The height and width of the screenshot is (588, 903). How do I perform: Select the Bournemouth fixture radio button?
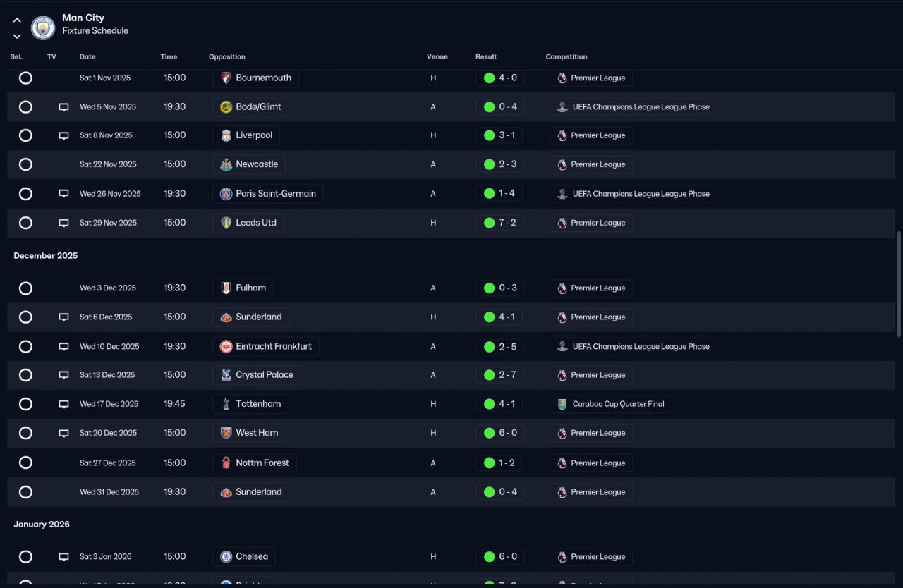coord(25,78)
